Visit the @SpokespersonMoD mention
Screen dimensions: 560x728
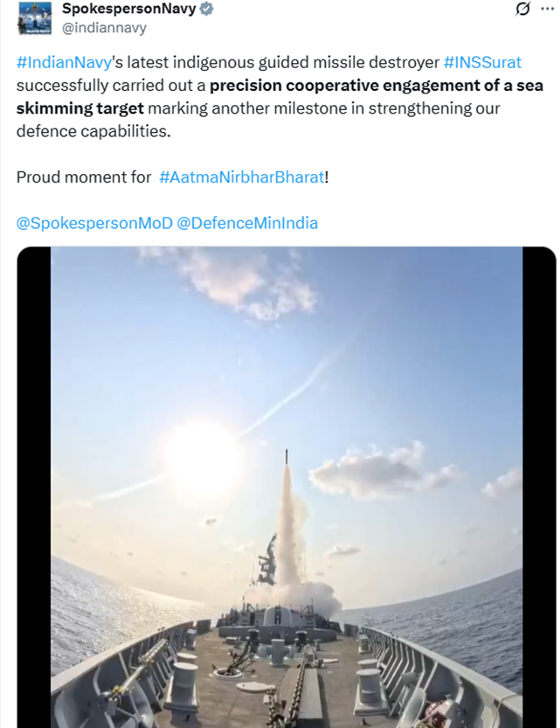pos(94,223)
